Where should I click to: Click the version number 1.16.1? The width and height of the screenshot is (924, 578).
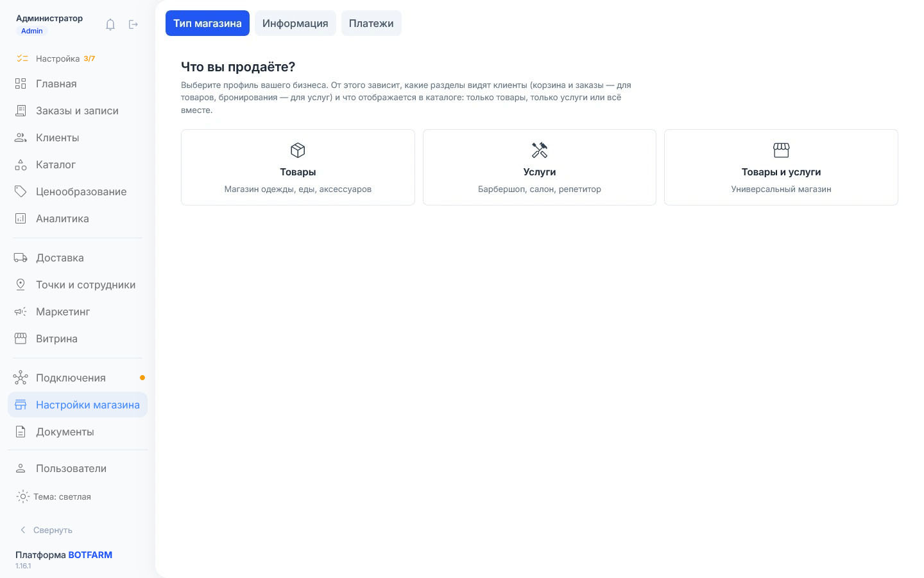pyautogui.click(x=23, y=566)
